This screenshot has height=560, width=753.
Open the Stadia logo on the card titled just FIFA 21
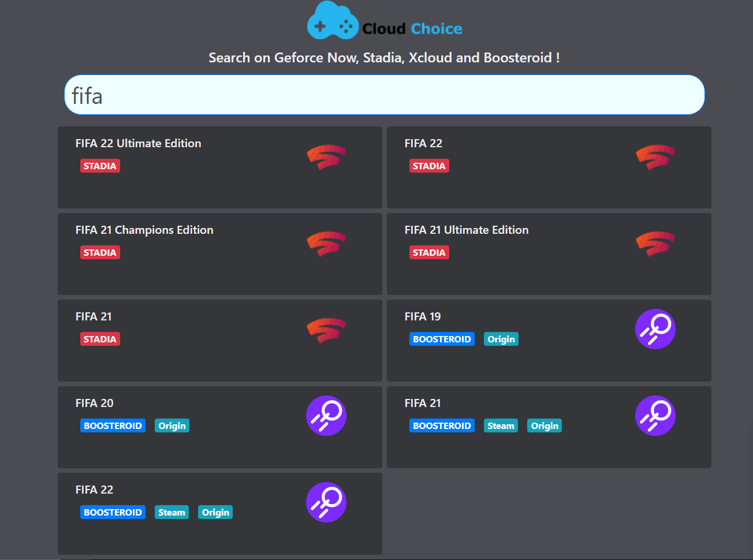pos(326,330)
